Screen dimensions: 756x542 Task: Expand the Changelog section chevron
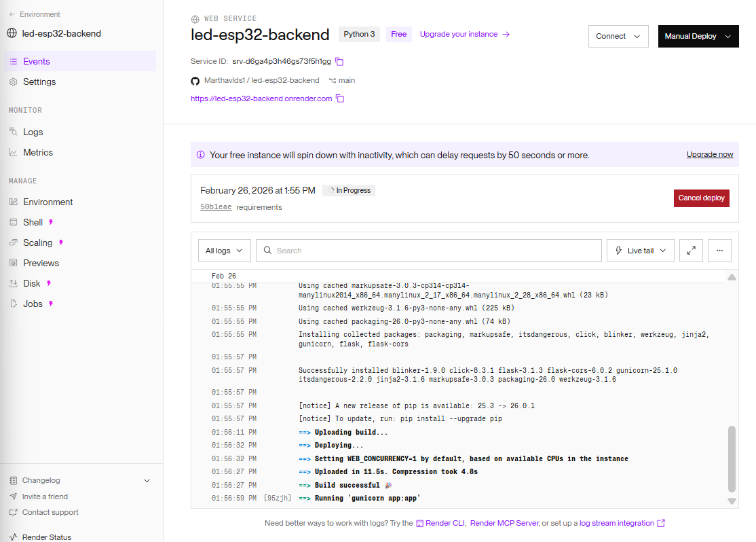[147, 481]
